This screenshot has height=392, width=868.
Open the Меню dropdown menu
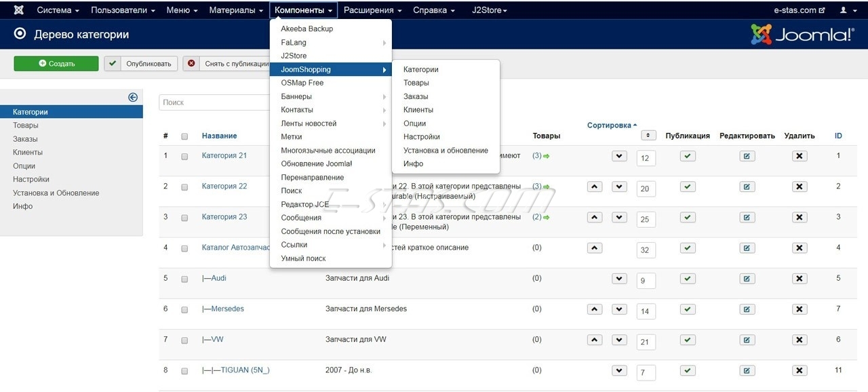point(182,10)
